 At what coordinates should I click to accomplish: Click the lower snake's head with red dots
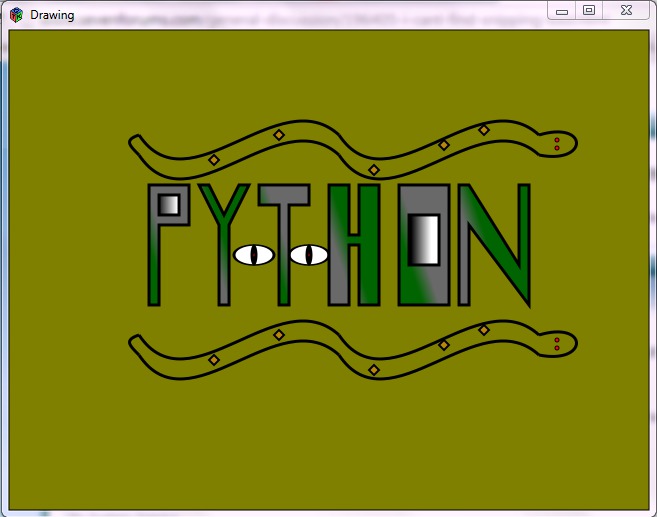[560, 343]
